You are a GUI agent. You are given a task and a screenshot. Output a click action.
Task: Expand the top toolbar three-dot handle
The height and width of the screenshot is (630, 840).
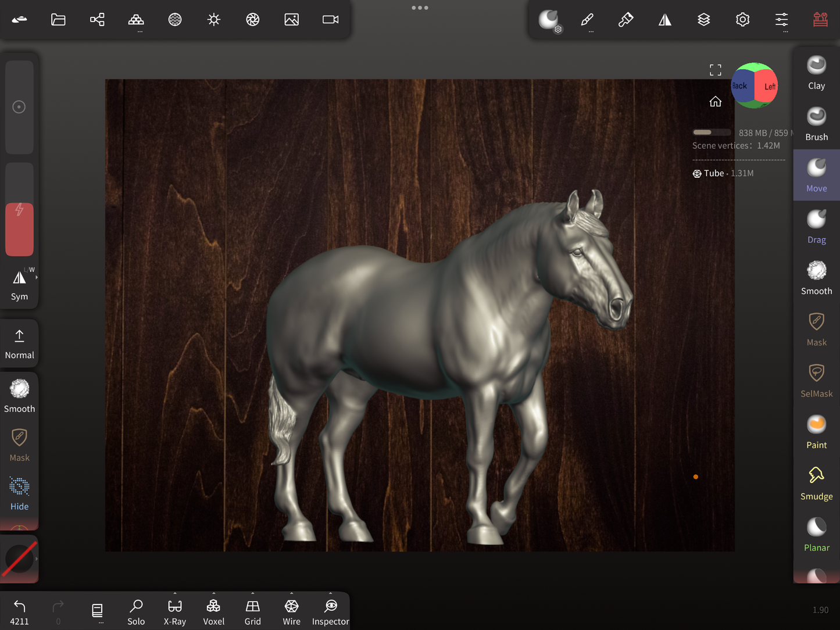pyautogui.click(x=420, y=8)
